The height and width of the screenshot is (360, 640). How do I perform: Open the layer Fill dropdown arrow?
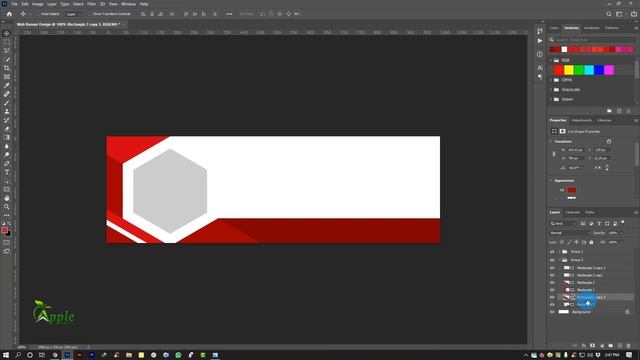(x=621, y=242)
